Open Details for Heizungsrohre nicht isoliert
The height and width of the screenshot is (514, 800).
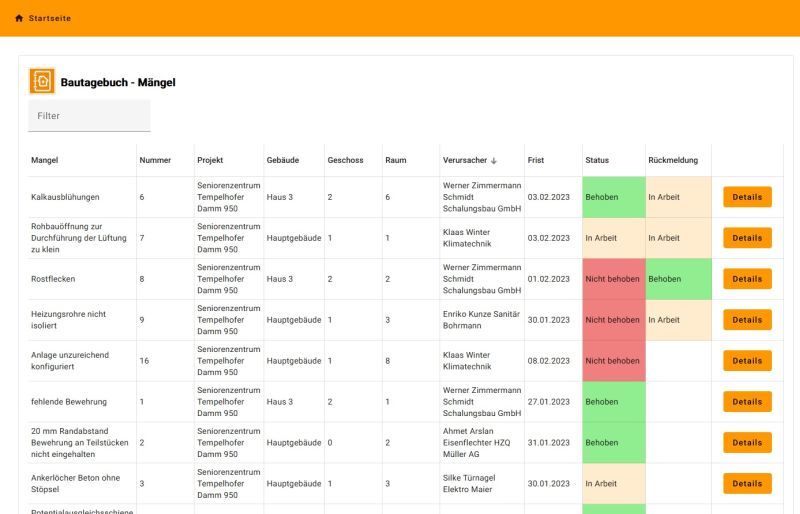click(x=747, y=320)
